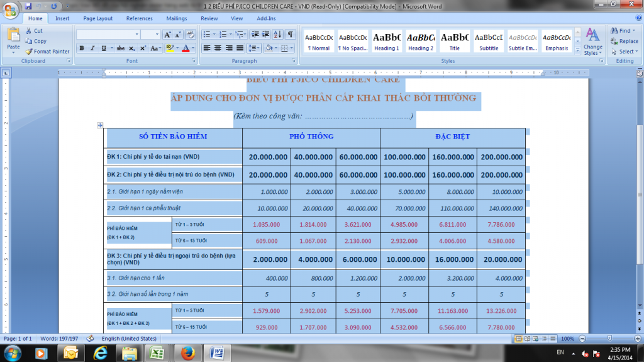The image size is (644, 362).
Task: Align text right
Action: 229,48
